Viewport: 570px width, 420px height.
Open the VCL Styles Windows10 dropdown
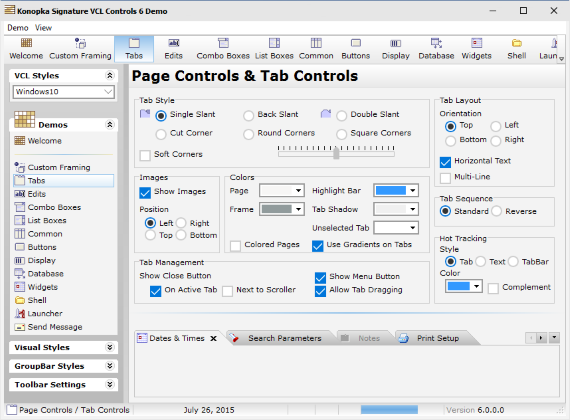point(64,92)
